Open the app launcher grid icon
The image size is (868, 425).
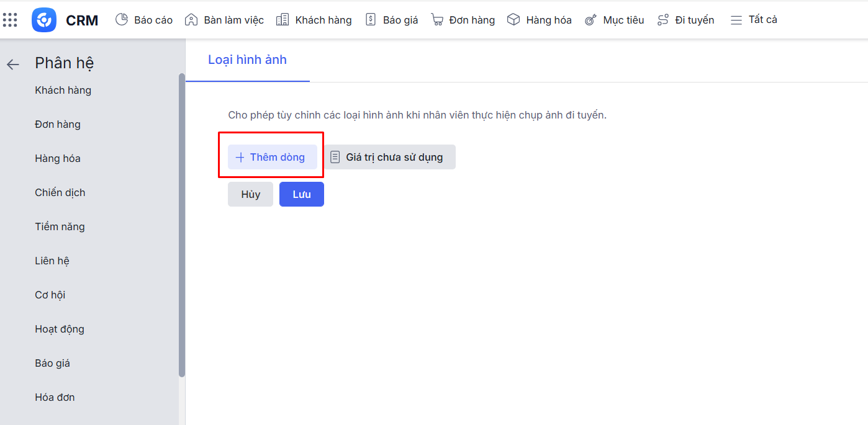[10, 20]
